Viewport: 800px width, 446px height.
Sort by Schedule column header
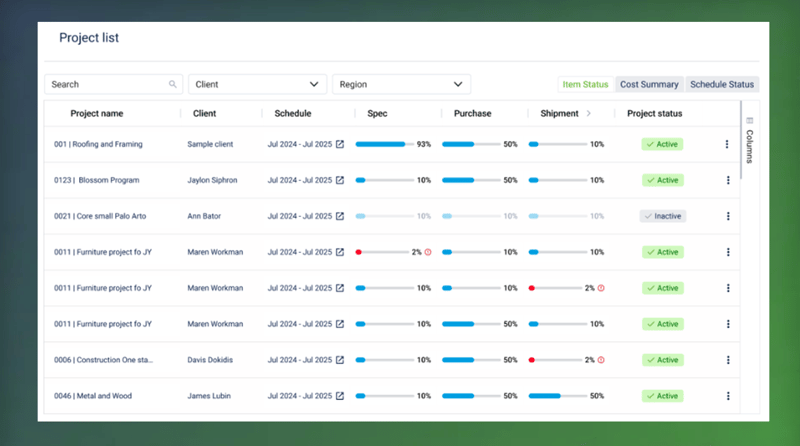[x=293, y=113]
